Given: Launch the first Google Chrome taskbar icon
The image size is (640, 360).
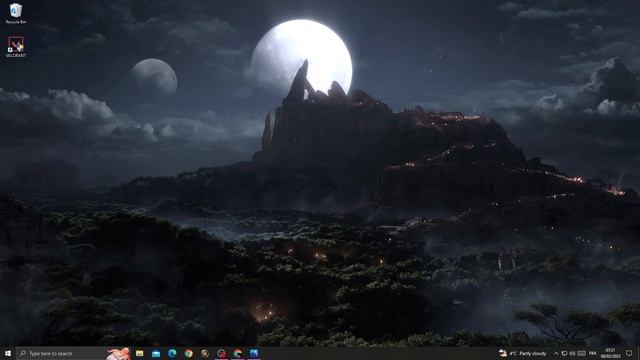Looking at the screenshot, I should tap(189, 353).
